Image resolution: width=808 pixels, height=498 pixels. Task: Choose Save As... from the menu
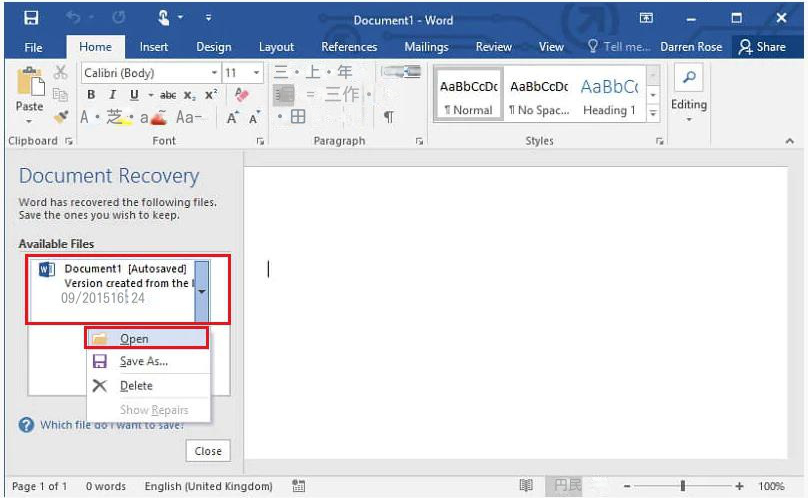click(148, 361)
